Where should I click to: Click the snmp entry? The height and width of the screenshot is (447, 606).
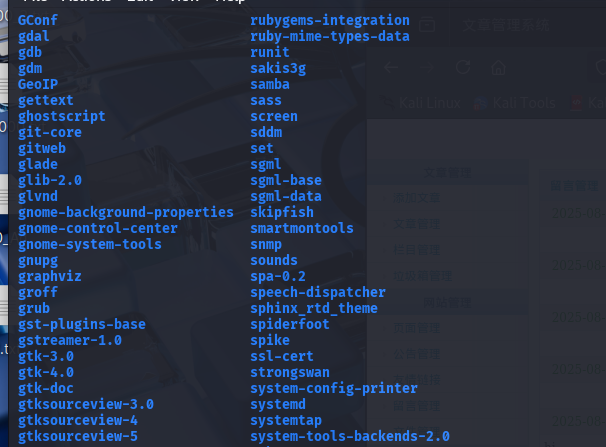266,245
